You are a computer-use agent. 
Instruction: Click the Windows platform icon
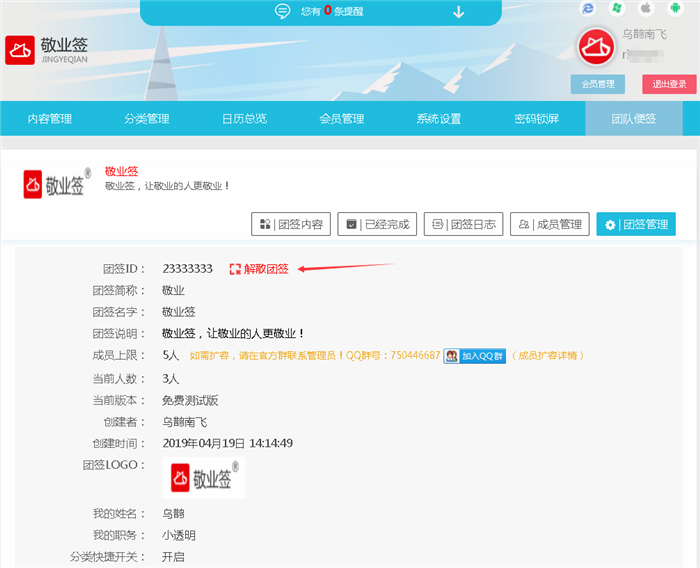click(617, 8)
